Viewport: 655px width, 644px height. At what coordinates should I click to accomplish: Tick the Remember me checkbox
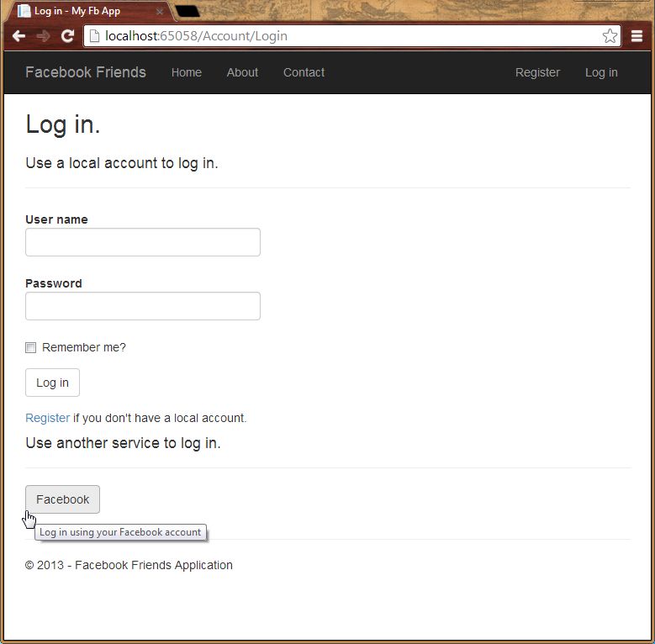coord(30,347)
